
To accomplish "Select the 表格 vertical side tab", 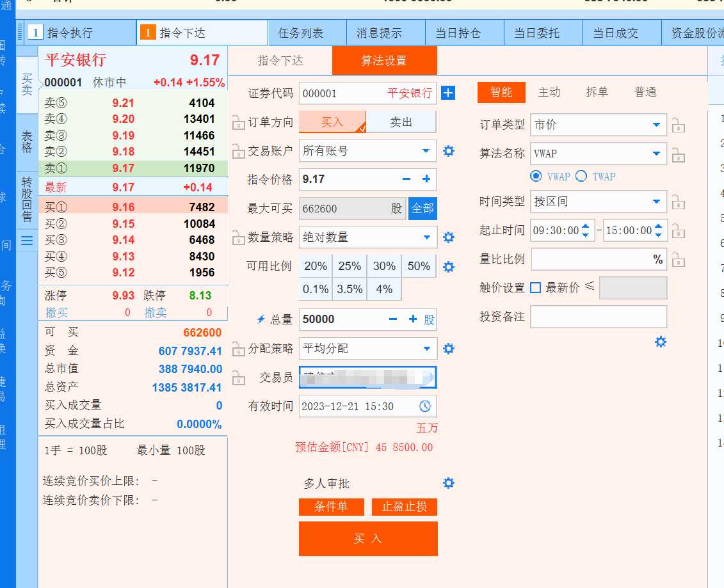I will coord(27,142).
